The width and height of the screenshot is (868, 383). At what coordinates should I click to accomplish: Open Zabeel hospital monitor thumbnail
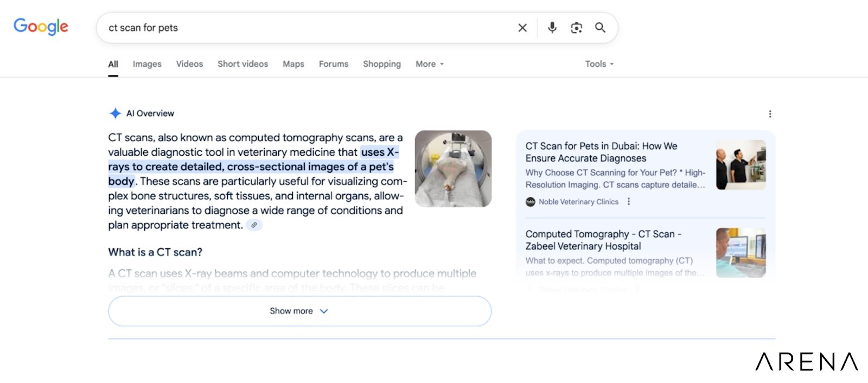741,253
